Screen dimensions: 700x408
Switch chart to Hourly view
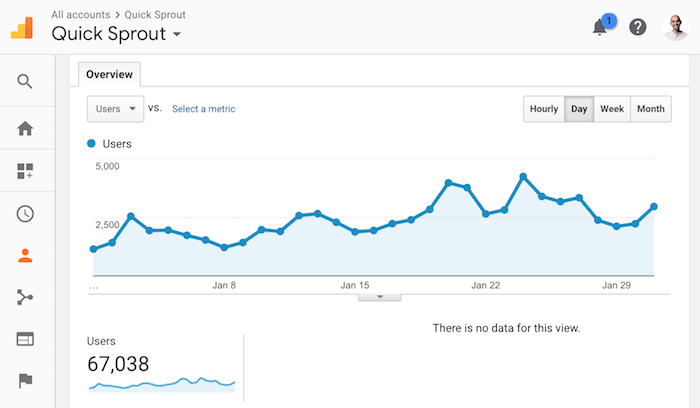[544, 109]
